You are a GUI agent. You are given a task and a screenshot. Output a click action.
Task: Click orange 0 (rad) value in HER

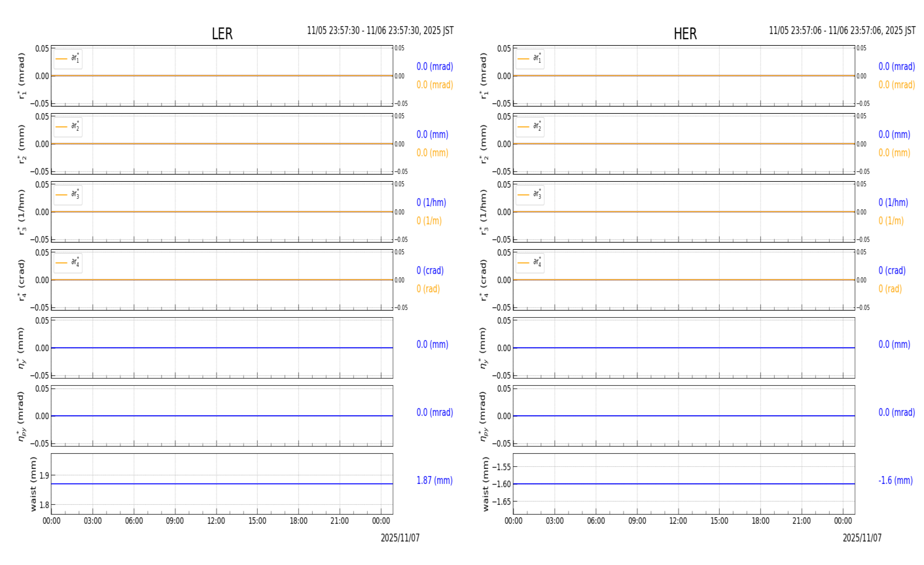890,289
